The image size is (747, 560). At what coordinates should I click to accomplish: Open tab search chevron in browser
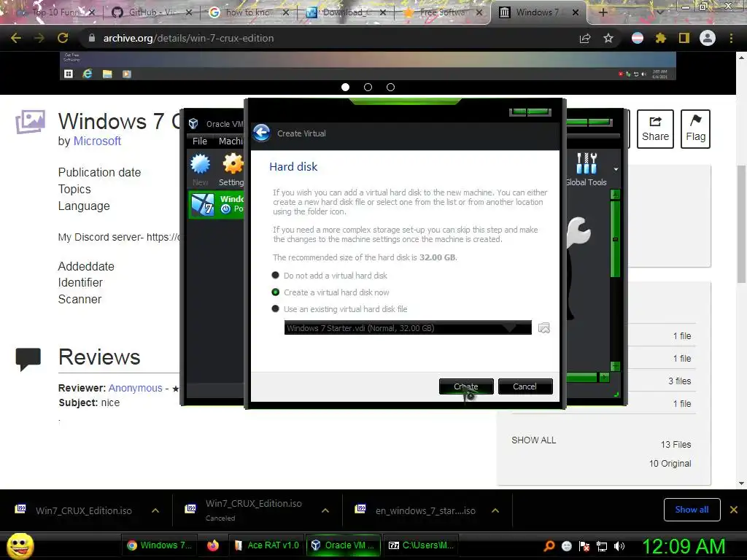[660, 12]
